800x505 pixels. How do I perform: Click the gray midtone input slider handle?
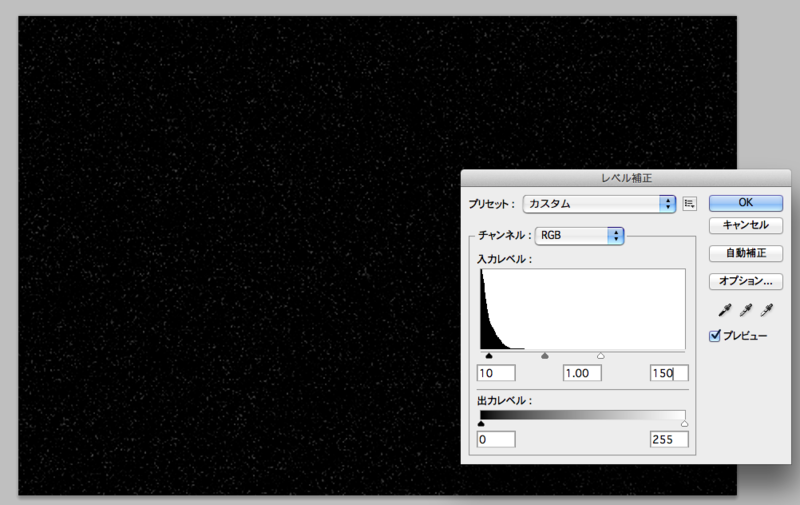click(545, 356)
